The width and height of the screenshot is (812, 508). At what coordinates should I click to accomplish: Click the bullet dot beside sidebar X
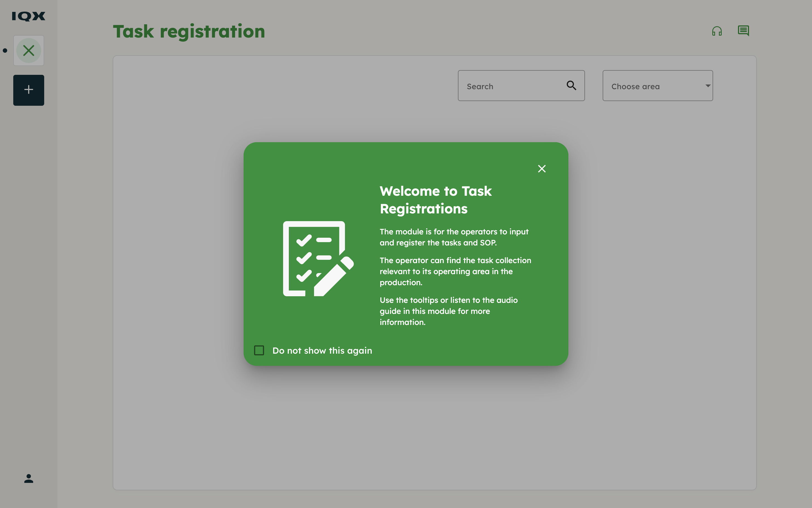[5, 51]
